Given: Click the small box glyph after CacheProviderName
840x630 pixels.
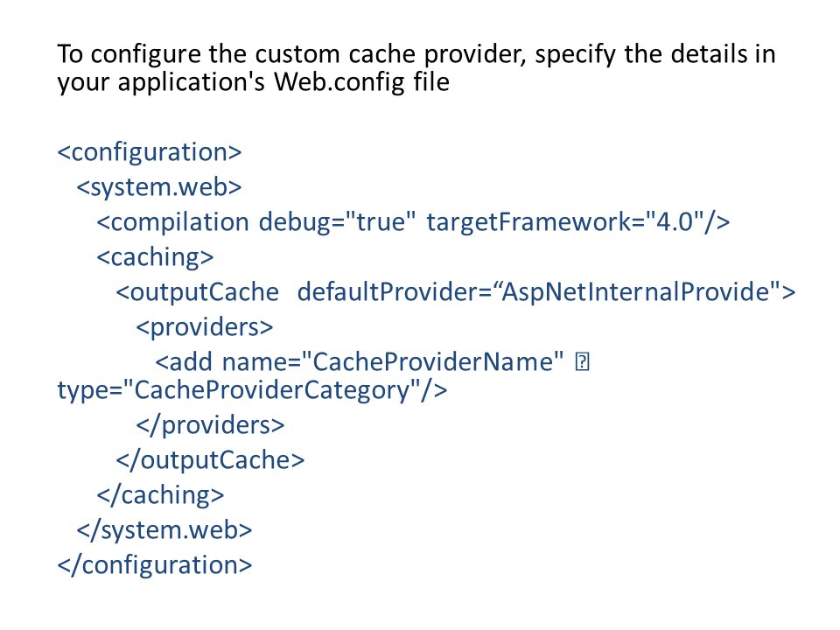Looking at the screenshot, I should tap(583, 362).
